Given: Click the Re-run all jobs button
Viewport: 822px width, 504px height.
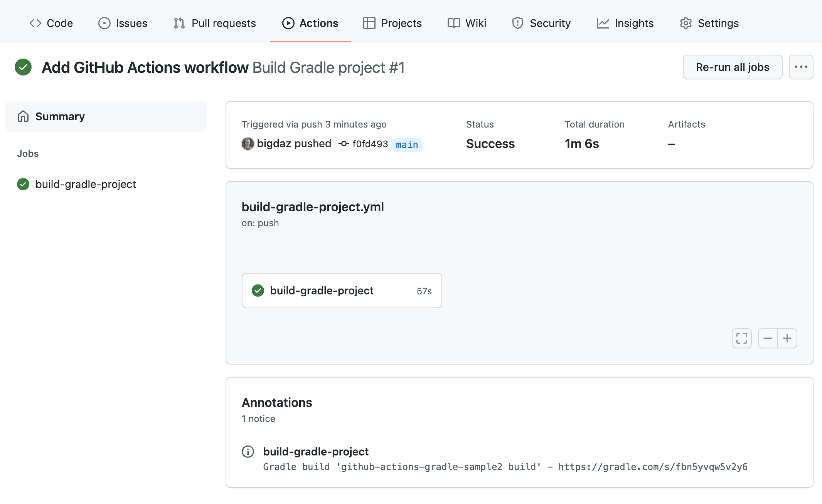Looking at the screenshot, I should 732,67.
